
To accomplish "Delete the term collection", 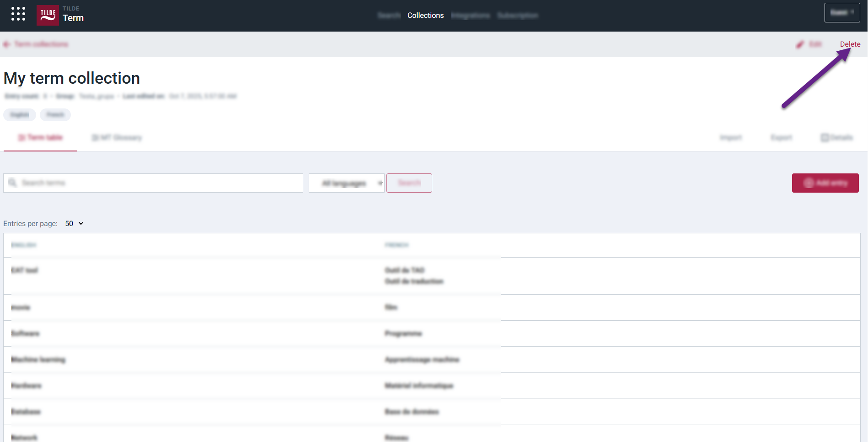I will coord(850,44).
